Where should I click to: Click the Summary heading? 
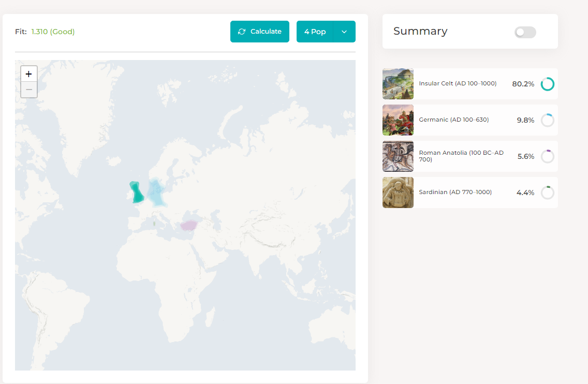(420, 31)
